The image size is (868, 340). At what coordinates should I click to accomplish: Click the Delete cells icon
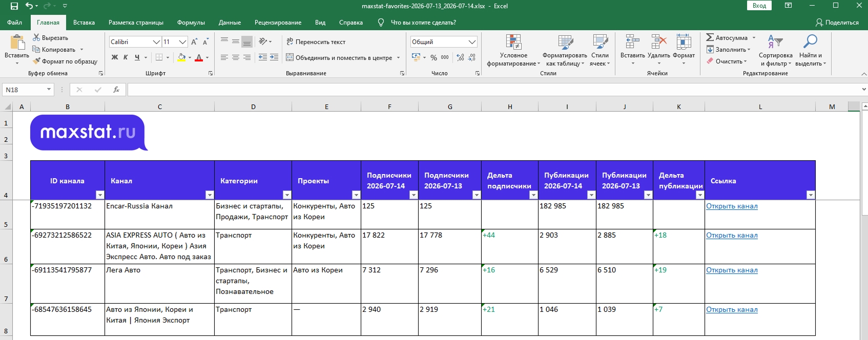click(659, 42)
